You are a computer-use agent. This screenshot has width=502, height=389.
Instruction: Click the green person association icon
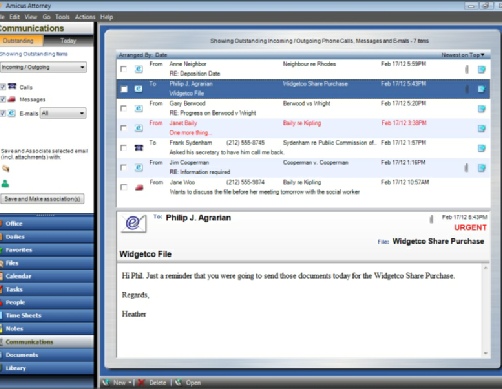click(x=5, y=183)
